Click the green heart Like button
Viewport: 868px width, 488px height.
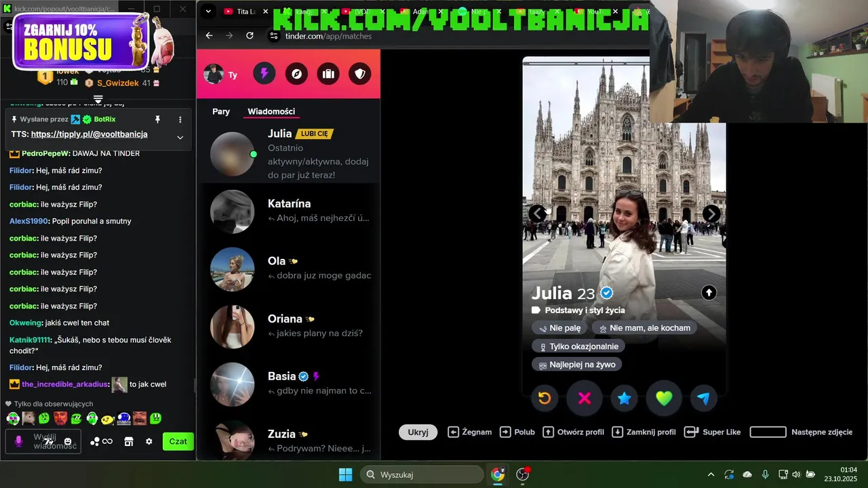pos(664,399)
